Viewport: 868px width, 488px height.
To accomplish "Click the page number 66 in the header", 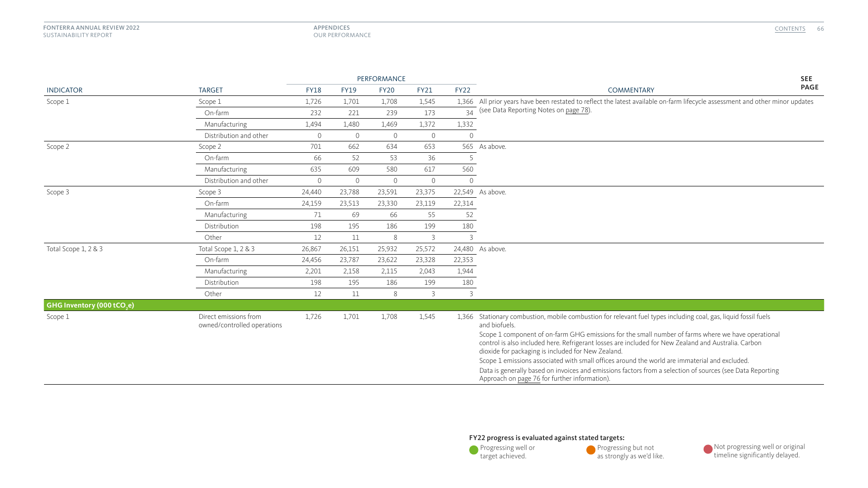I will click(x=820, y=29).
